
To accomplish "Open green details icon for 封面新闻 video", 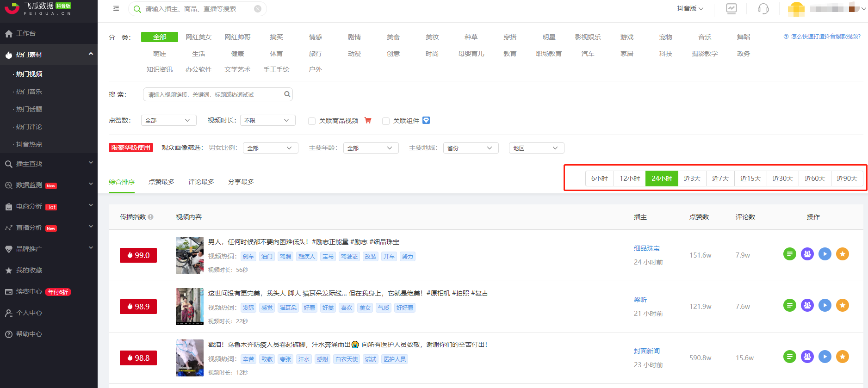I will (790, 357).
